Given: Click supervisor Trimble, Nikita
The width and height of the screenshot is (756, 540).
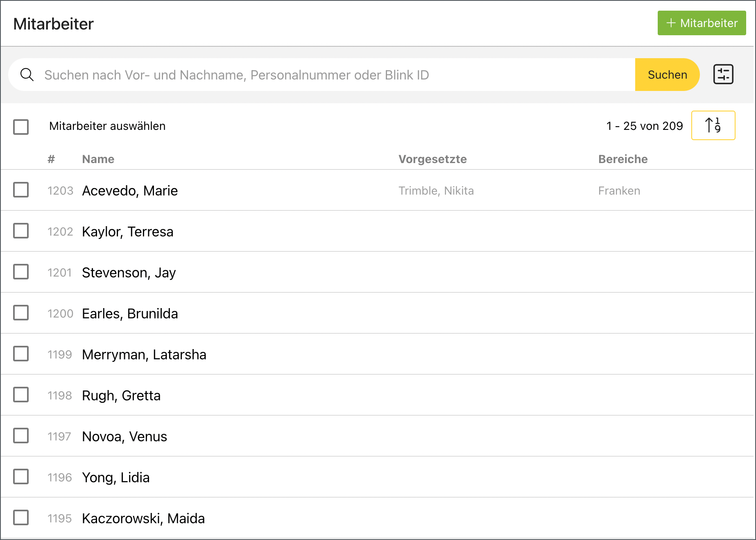Looking at the screenshot, I should 436,191.
